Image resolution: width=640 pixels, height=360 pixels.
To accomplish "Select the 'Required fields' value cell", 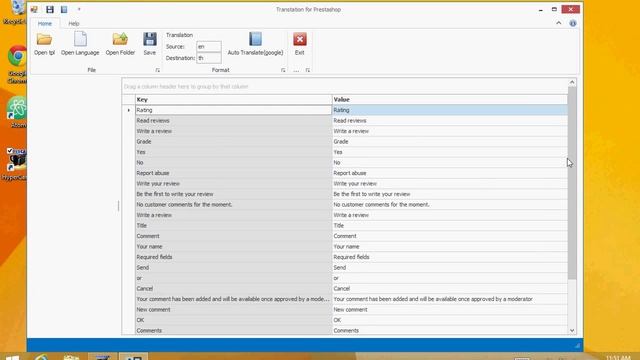I will pyautogui.click(x=449, y=257).
